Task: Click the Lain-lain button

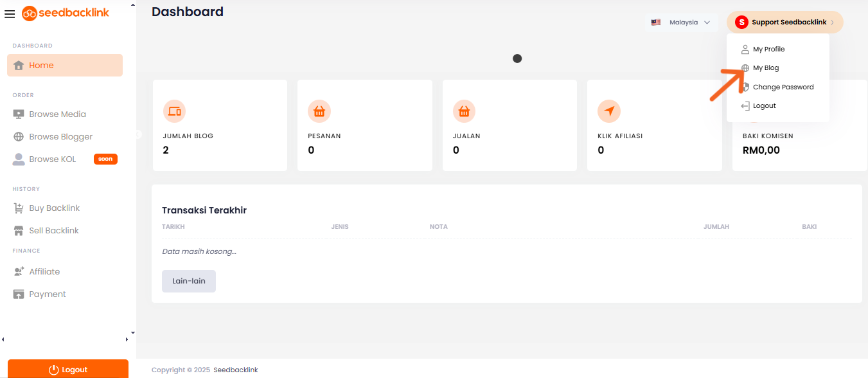Action: click(188, 282)
